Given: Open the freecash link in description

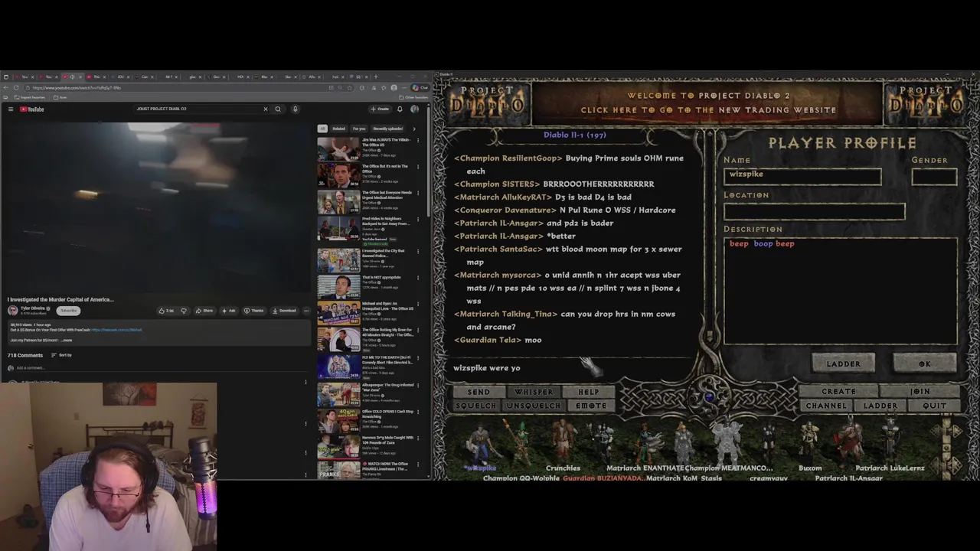Looking at the screenshot, I should (x=116, y=330).
